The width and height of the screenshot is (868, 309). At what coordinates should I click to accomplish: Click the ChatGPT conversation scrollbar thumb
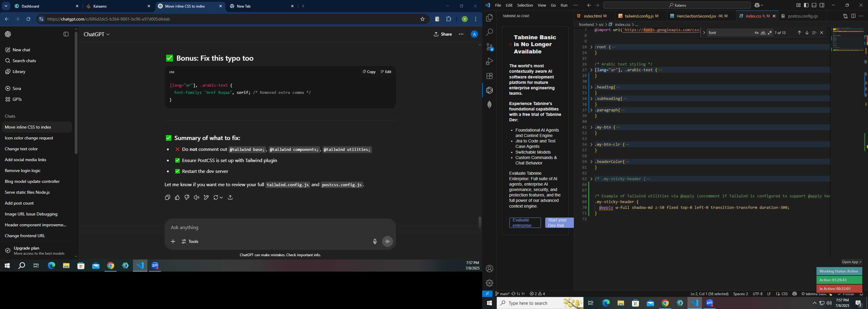[480, 223]
